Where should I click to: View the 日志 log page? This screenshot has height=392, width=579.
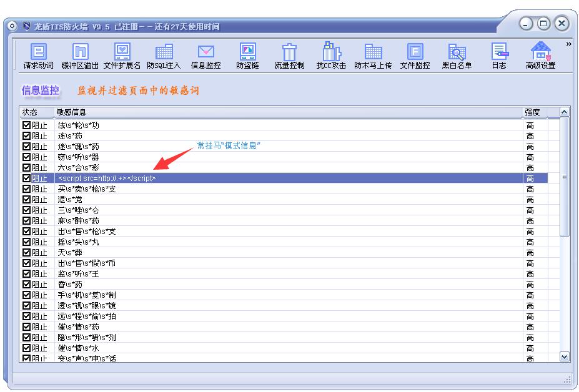click(x=499, y=56)
